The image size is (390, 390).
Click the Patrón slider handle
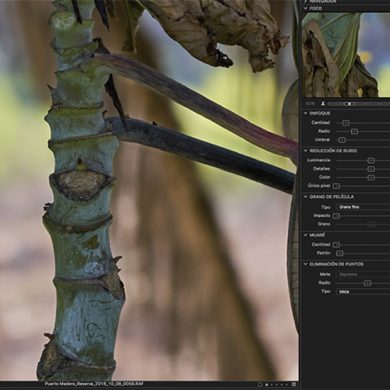pos(340,254)
